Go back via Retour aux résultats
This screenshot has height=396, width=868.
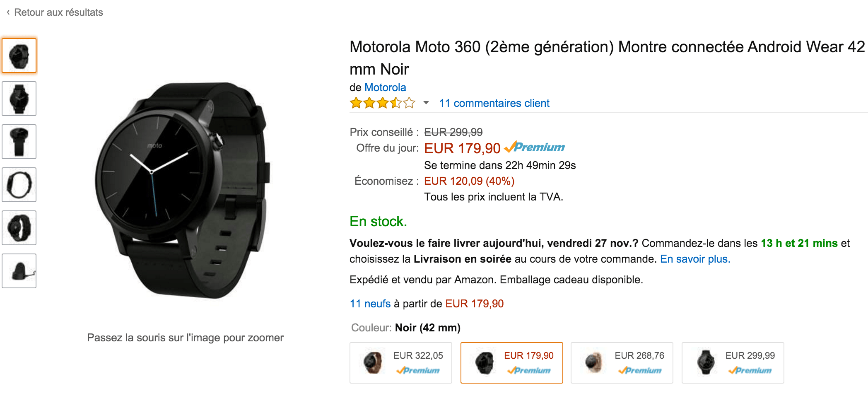58,12
